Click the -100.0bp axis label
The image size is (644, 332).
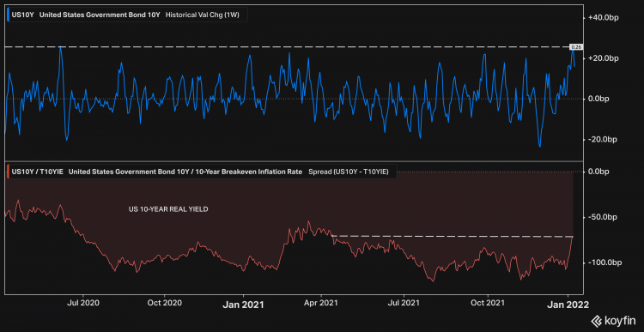pos(605,263)
